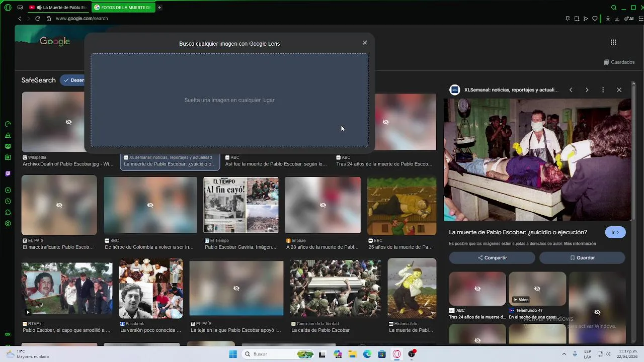The image size is (644, 362).
Task: Close the Google Lens image search dialog
Action: [x=365, y=43]
